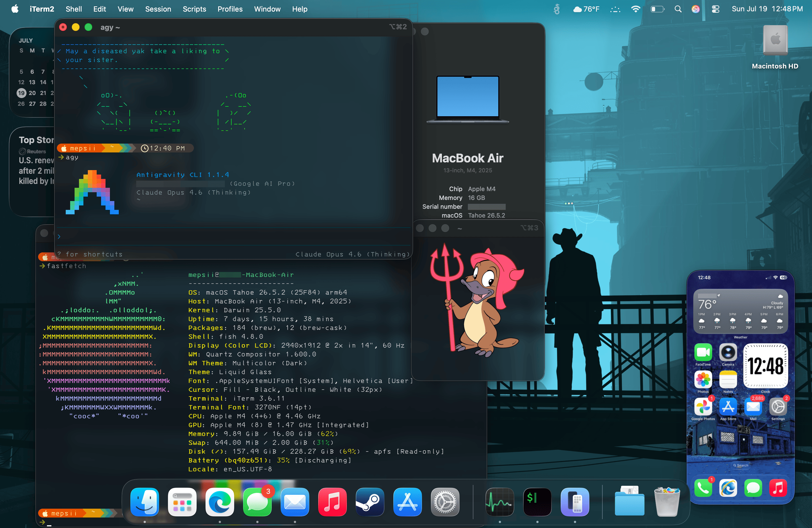This screenshot has width=812, height=528.
Task: Open the Edit menu
Action: pyautogui.click(x=100, y=9)
